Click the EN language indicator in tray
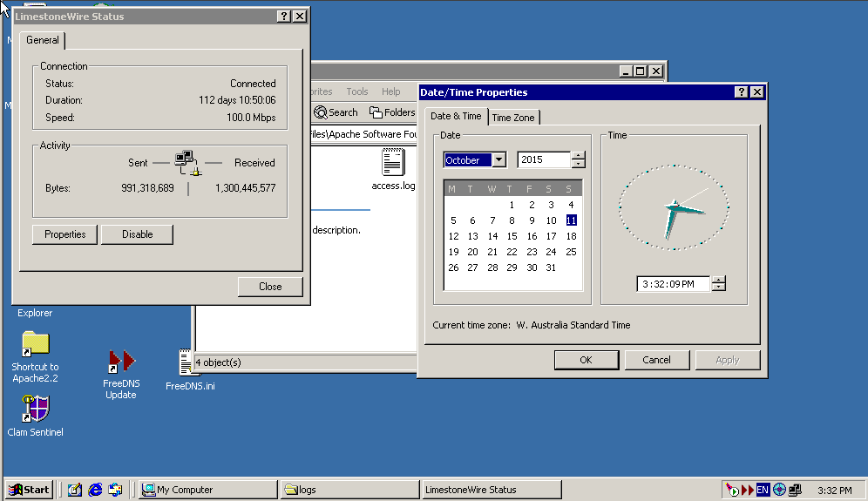This screenshot has height=501, width=868. click(x=763, y=490)
